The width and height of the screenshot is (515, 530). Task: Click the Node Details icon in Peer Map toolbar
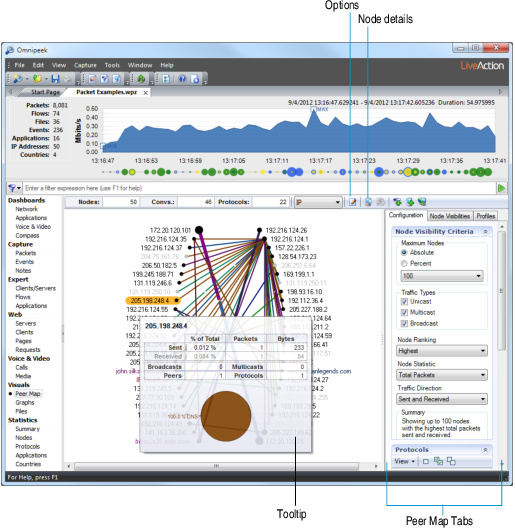[368, 202]
